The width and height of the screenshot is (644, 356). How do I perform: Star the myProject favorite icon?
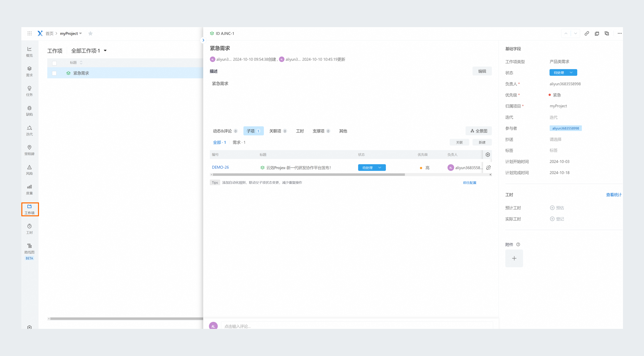pos(90,33)
